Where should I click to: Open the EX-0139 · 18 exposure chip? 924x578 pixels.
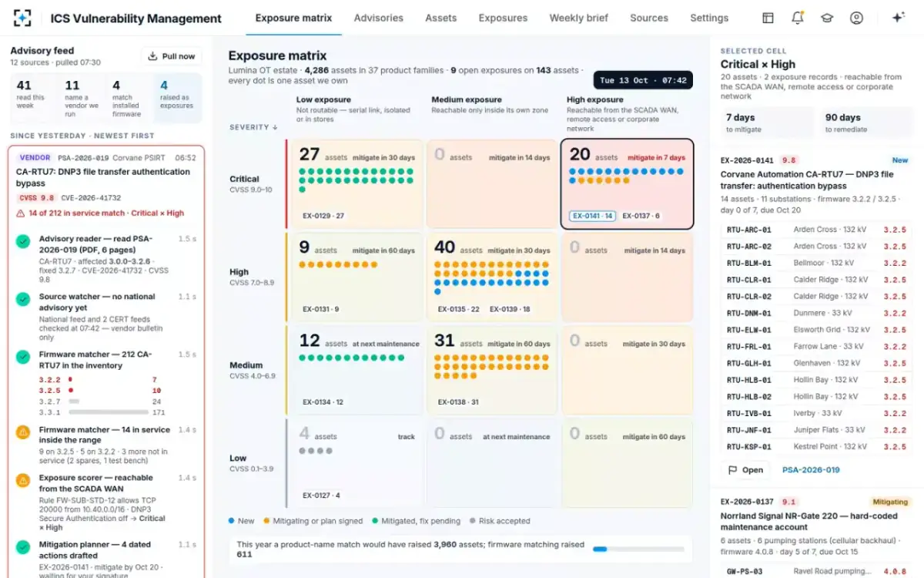pyautogui.click(x=510, y=309)
